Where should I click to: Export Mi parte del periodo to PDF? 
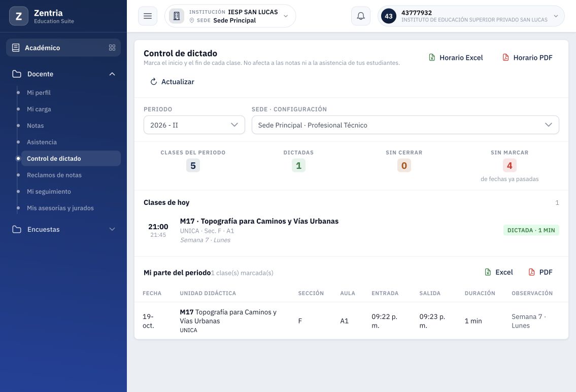click(540, 272)
